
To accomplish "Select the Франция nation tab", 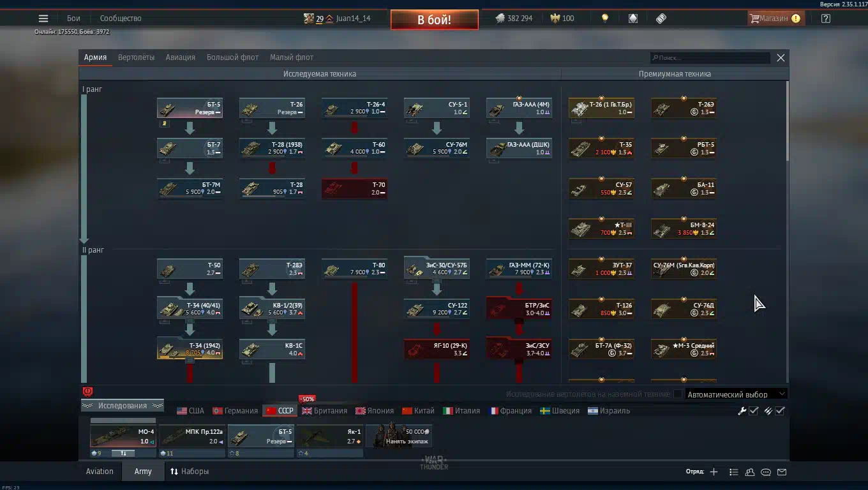I will pos(510,411).
